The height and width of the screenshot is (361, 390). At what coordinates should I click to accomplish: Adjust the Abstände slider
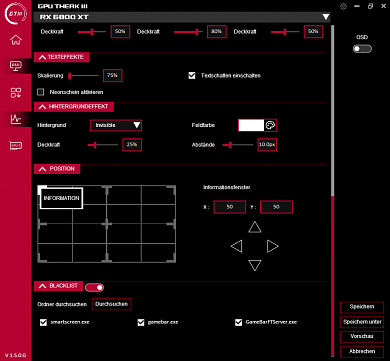point(238,145)
